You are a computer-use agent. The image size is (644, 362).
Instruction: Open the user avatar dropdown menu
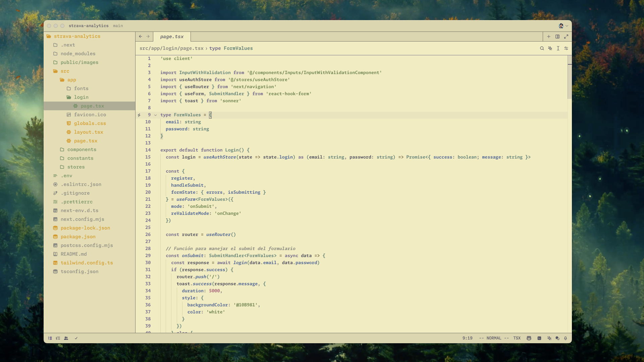(x=563, y=26)
